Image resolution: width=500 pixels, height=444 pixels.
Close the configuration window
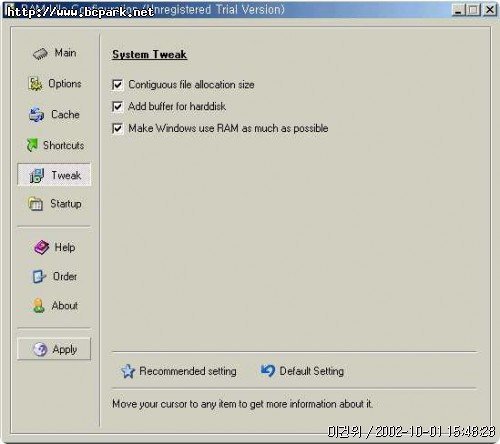tap(489, 10)
